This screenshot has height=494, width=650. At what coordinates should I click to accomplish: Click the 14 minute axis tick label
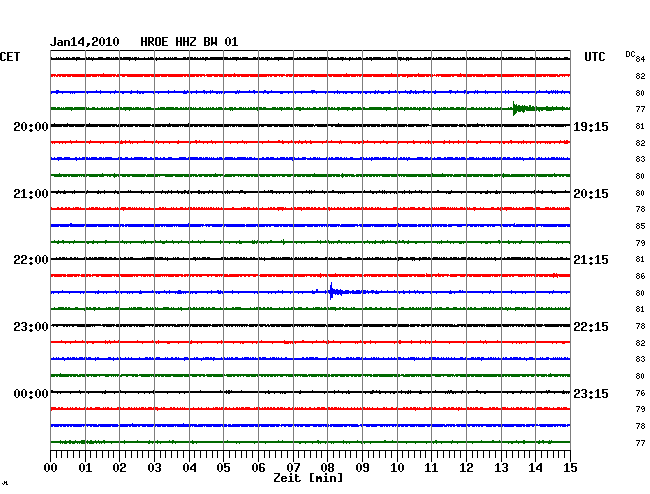[535, 467]
